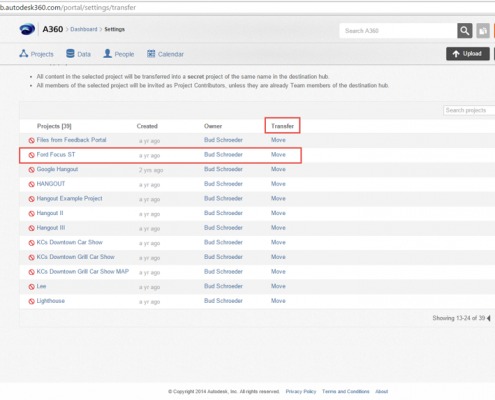Click the private icon beside KCs Downtown Car Show
This screenshot has width=495, height=400.
point(32,243)
